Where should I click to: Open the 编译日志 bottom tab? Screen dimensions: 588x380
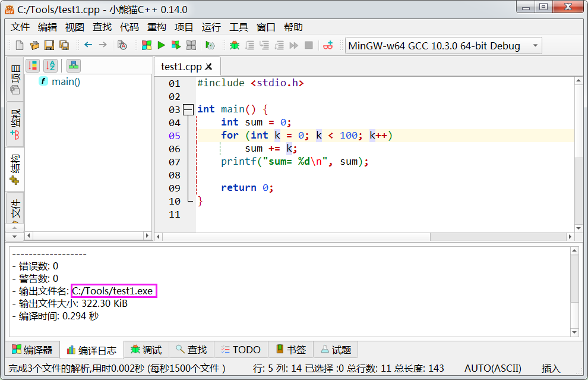pyautogui.click(x=92, y=350)
